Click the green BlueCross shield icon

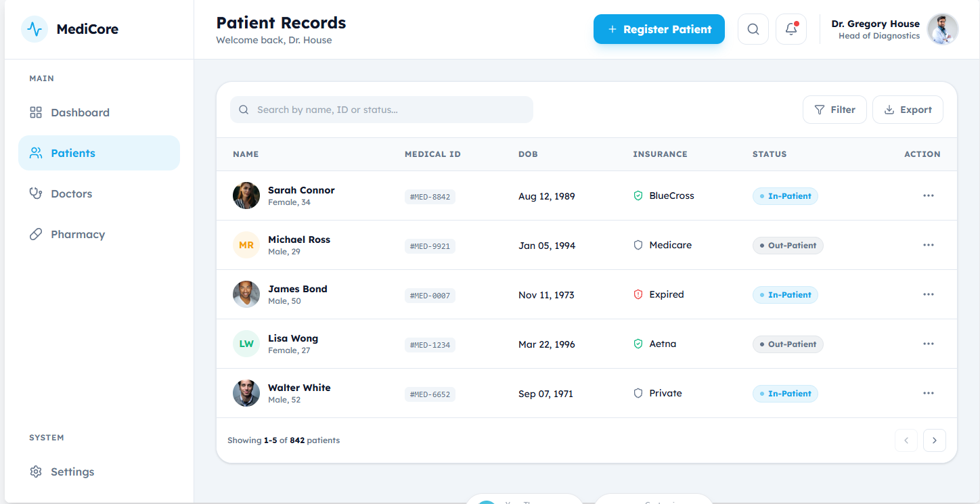[638, 196]
